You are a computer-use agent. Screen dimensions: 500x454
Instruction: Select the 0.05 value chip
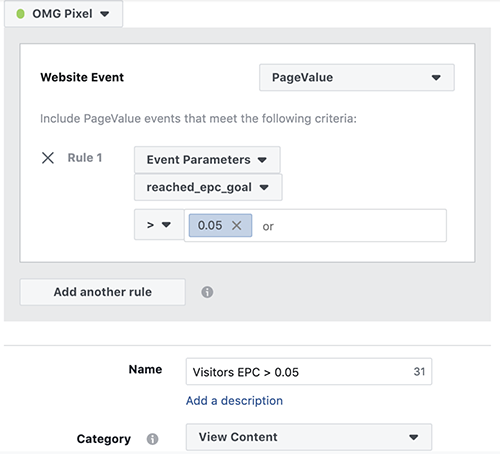[x=210, y=226]
